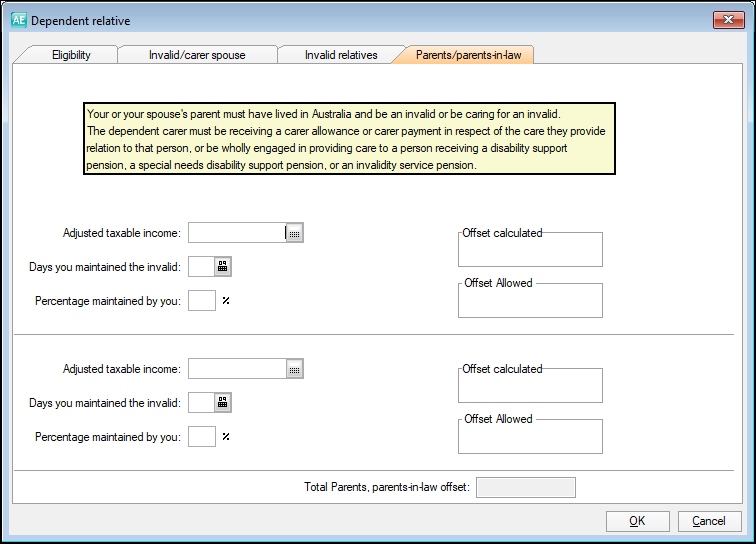Screen dimensions: 756x544
Task: Focus the lower Adjusted taxable income field
Action: pos(237,369)
